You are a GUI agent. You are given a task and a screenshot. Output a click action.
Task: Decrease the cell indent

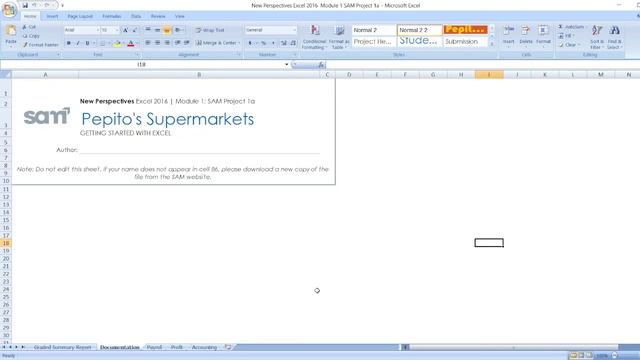coord(178,43)
